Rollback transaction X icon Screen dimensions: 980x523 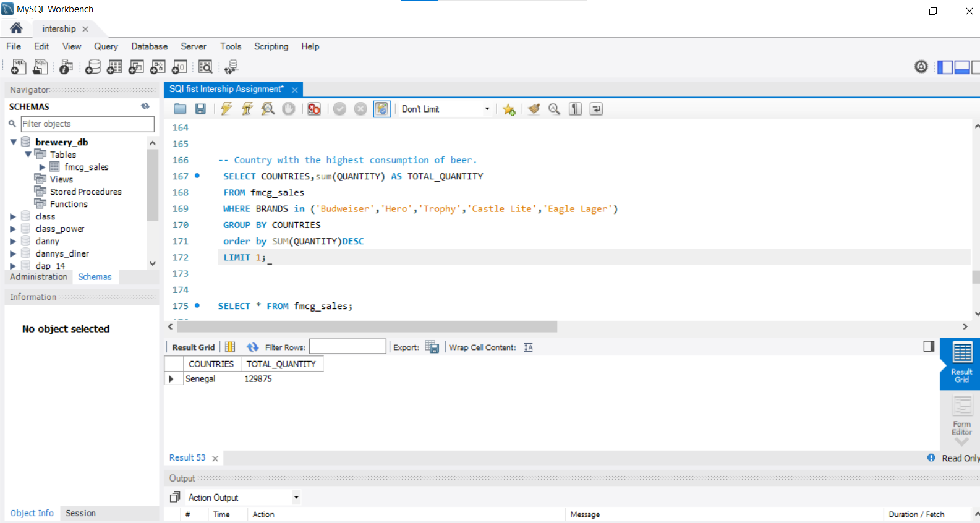tap(360, 109)
